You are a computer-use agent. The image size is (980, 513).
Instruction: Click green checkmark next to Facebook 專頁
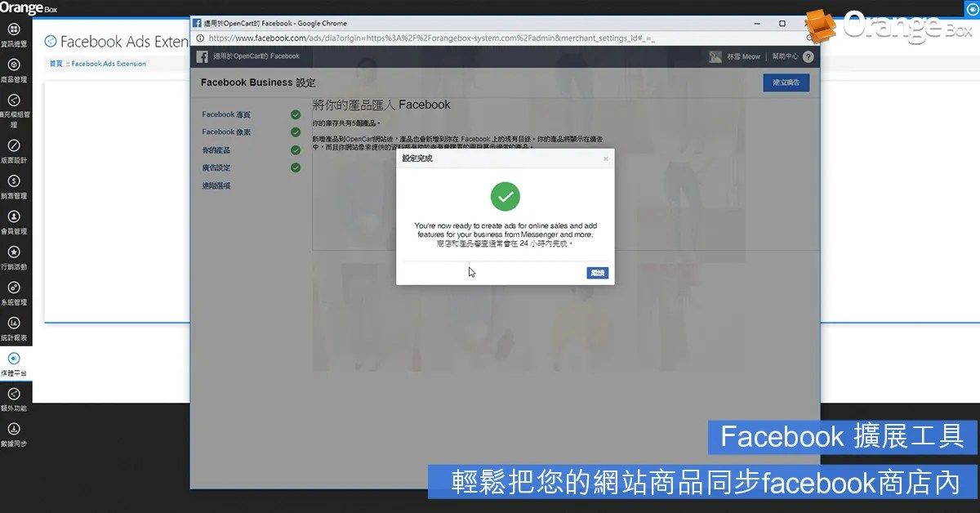[296, 115]
